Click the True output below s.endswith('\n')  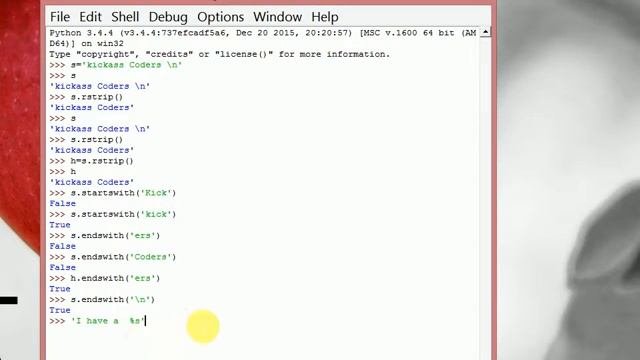(60, 310)
